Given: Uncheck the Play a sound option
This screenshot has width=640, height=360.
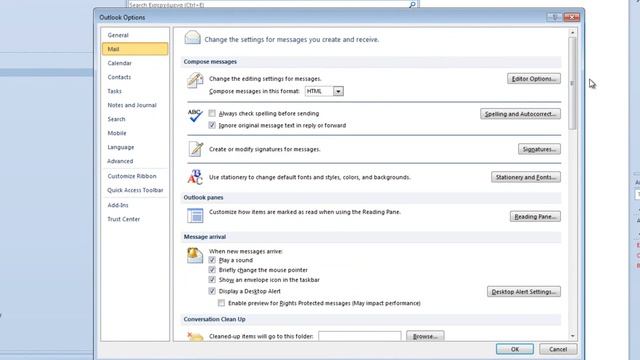Looking at the screenshot, I should (212, 260).
